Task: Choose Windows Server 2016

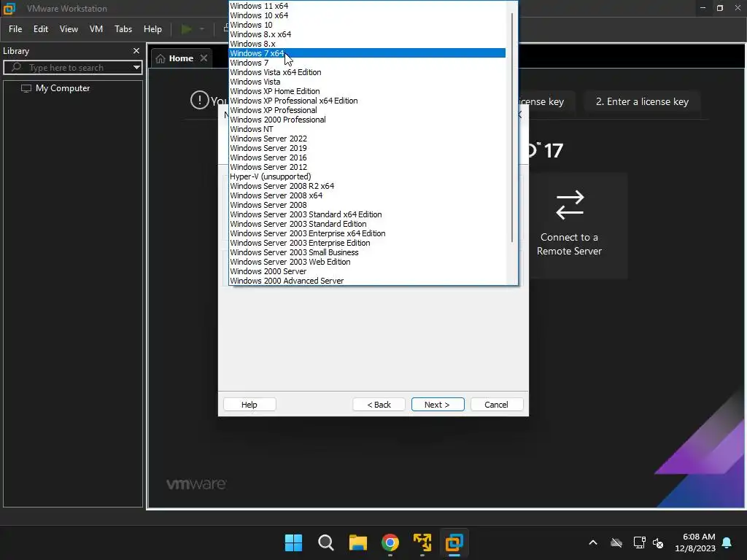Action: pos(367,157)
